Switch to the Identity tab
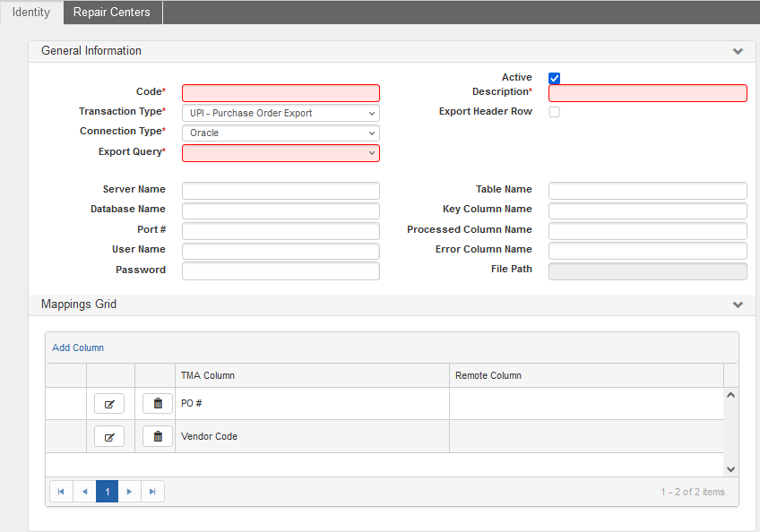Viewport: 760px width, 532px height. click(31, 13)
